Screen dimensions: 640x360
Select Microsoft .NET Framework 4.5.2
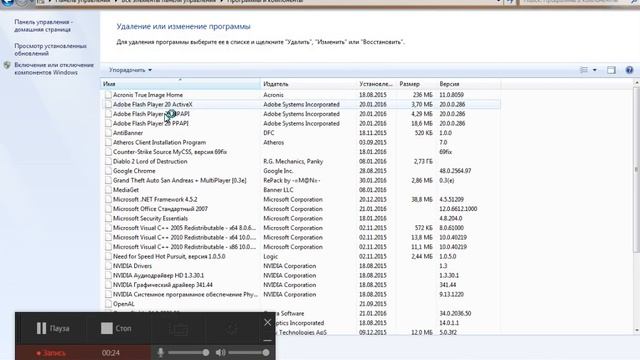pos(300,199)
